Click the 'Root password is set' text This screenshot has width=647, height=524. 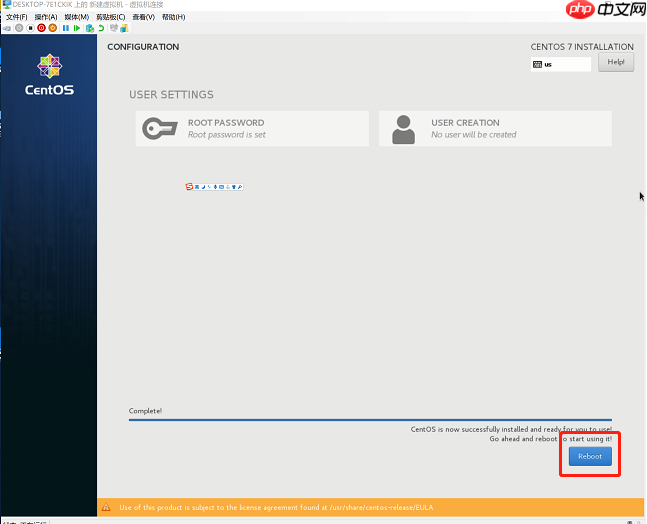(227, 135)
